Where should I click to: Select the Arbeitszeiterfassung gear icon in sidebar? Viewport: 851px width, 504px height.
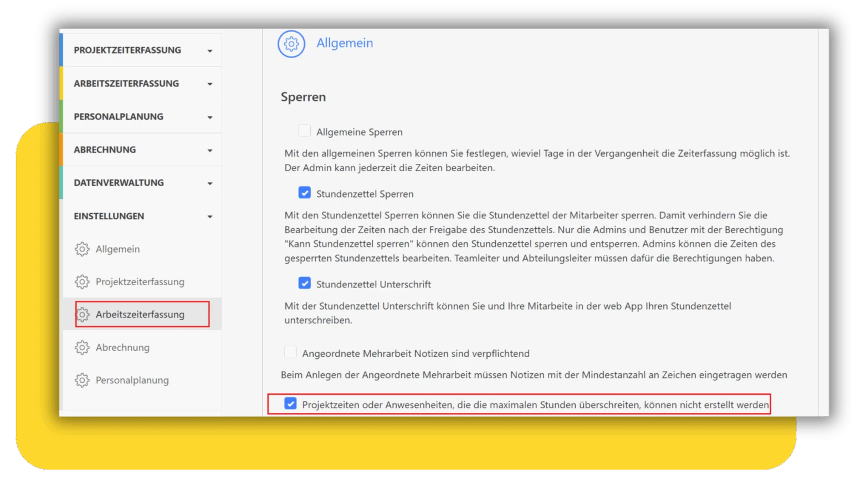83,314
